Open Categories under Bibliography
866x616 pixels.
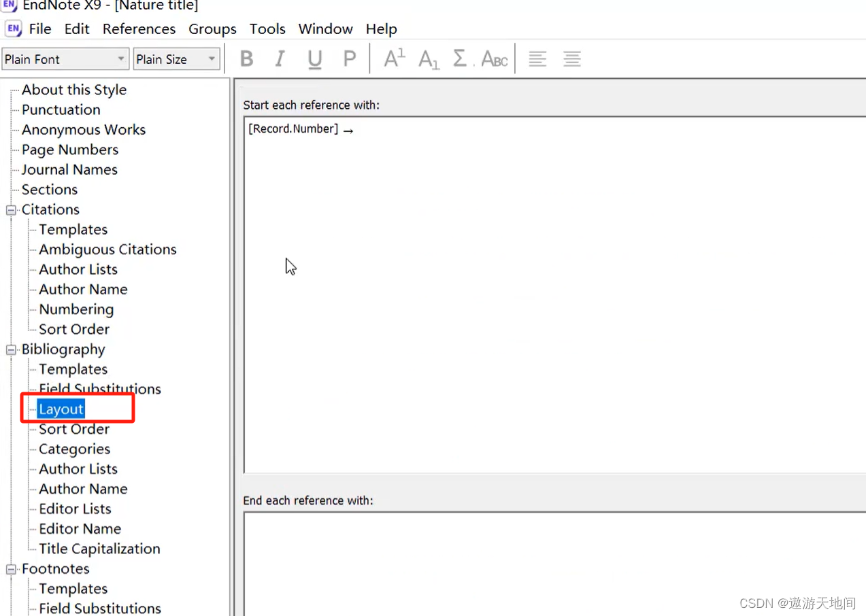(74, 449)
